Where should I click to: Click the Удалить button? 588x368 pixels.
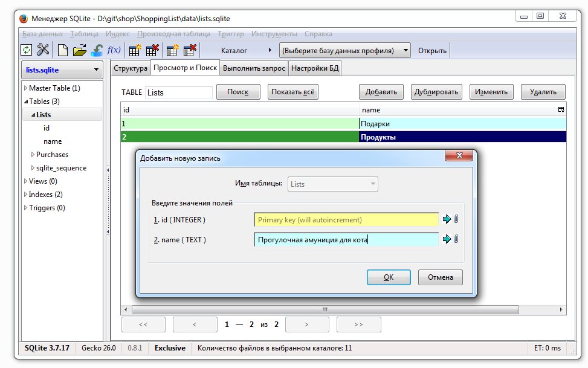(x=543, y=92)
